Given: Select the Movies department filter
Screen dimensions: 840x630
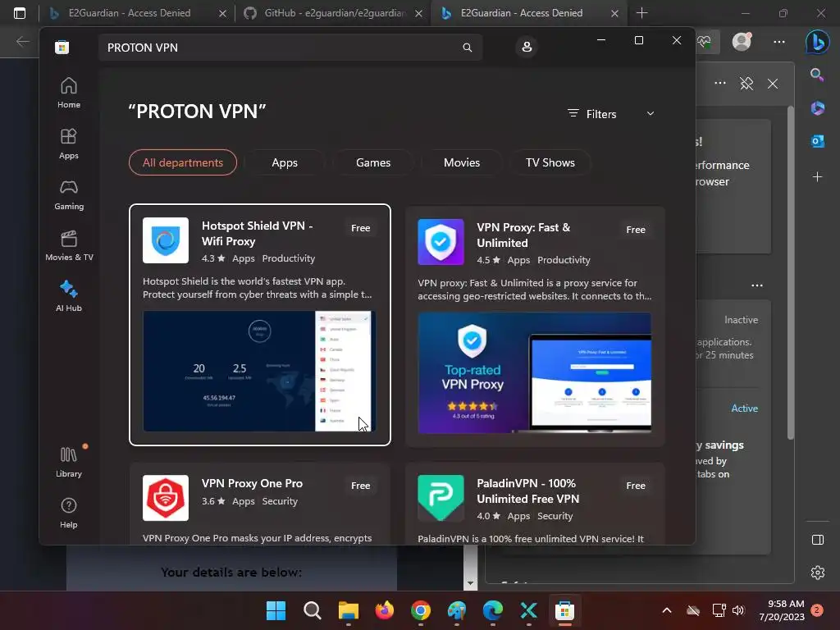Looking at the screenshot, I should point(462,162).
